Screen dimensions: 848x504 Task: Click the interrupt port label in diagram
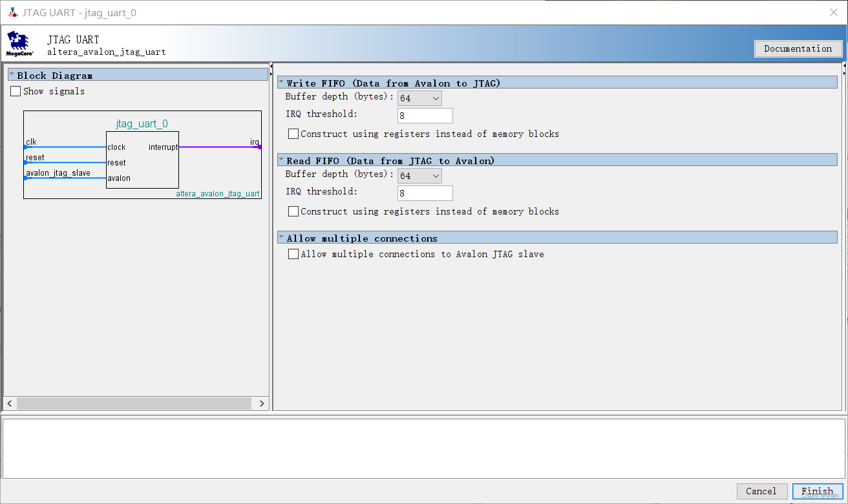click(x=163, y=147)
